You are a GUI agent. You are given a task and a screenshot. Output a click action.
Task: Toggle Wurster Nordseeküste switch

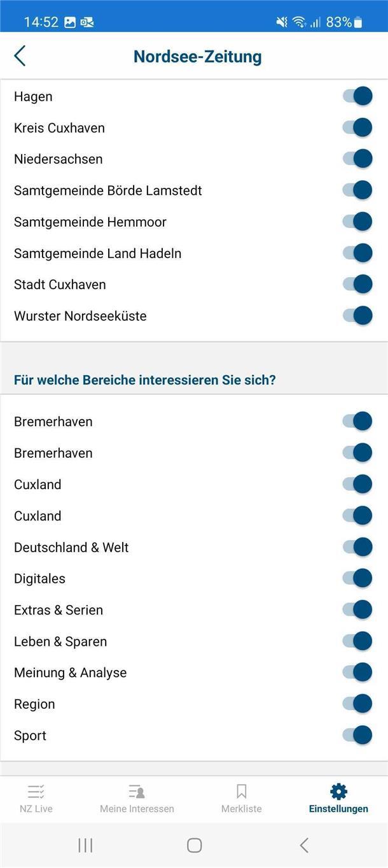coord(357,315)
